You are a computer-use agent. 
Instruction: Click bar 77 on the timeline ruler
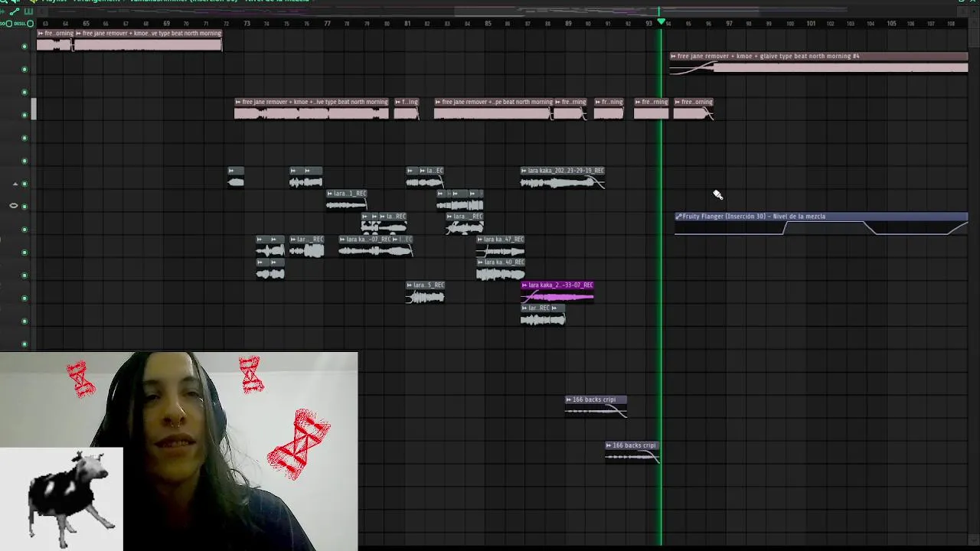[x=327, y=24]
